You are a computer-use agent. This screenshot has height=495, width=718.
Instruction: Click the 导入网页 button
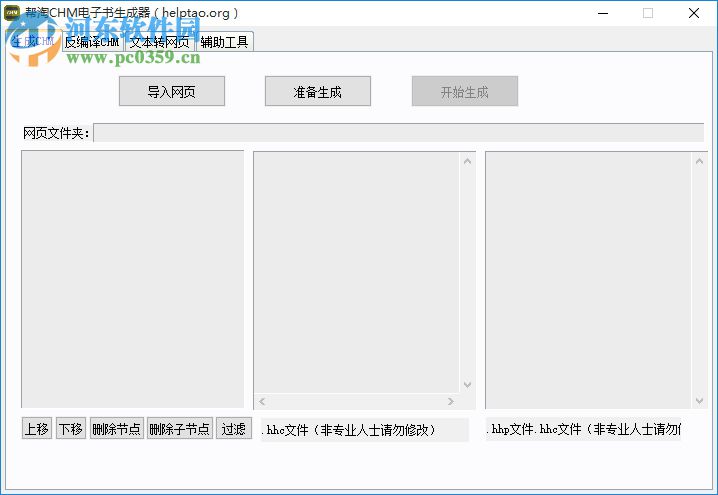[x=172, y=91]
